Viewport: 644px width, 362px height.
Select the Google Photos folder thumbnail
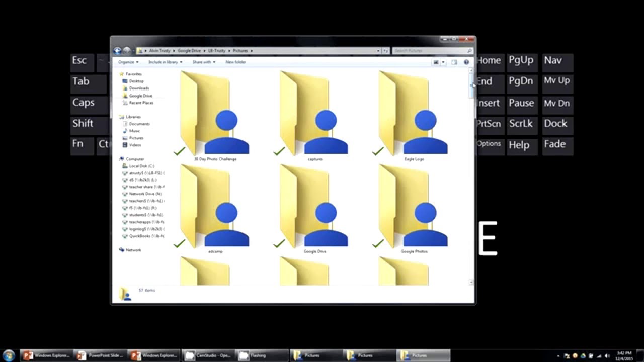414,209
